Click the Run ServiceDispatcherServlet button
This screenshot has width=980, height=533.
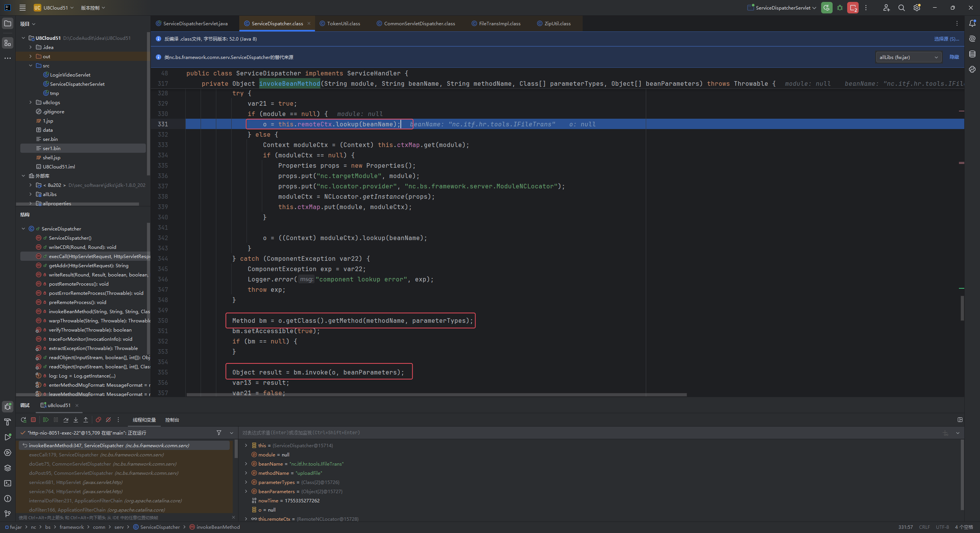(x=827, y=8)
